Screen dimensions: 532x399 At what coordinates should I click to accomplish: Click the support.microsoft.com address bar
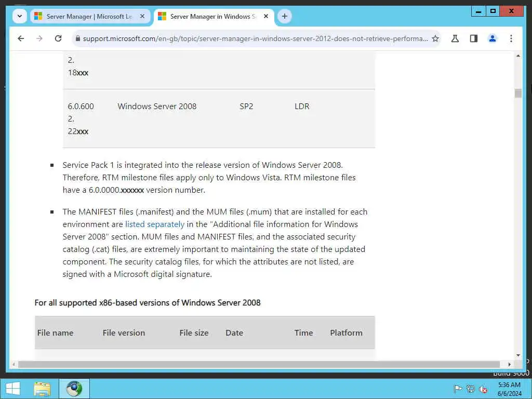tap(255, 38)
